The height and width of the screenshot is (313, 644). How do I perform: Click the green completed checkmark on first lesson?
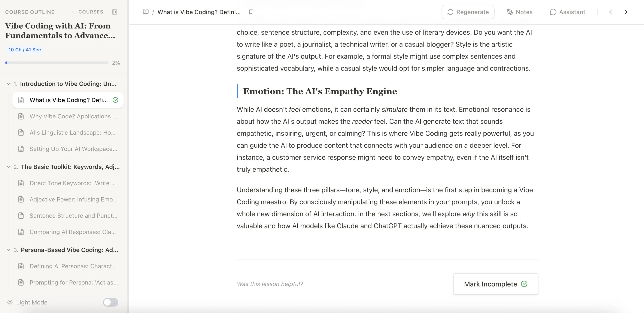coord(115,100)
